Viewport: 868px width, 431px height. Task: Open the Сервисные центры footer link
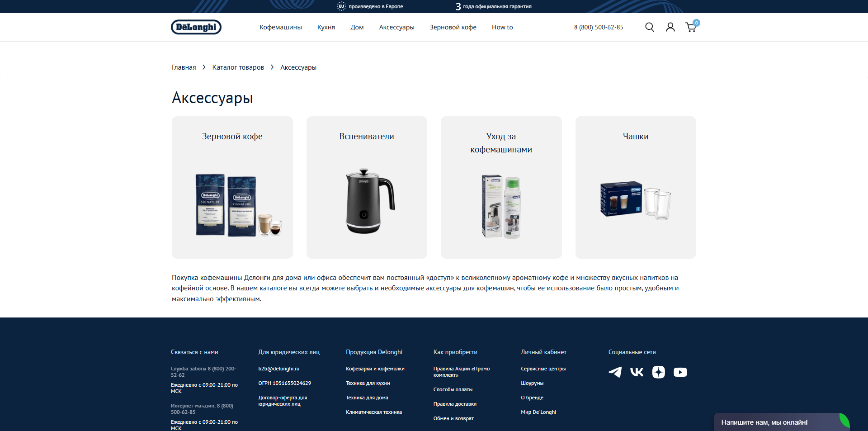543,369
